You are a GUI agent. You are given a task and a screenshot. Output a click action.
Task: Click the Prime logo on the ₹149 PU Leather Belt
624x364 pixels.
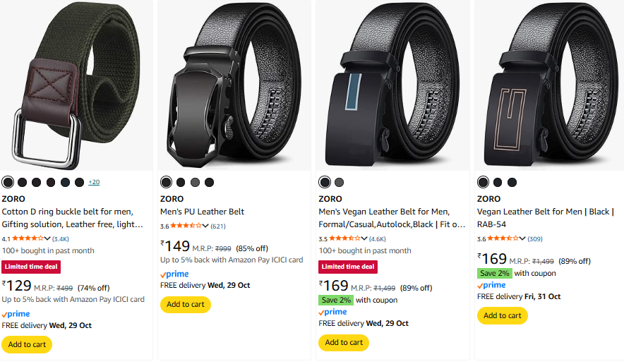pyautogui.click(x=175, y=274)
